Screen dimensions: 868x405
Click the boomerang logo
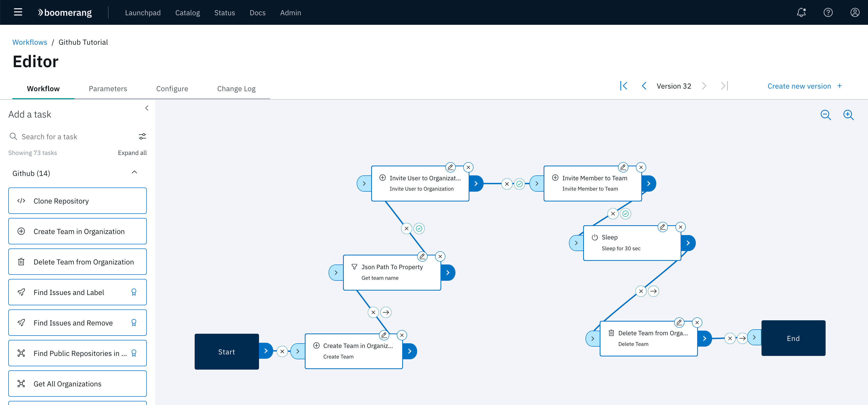coord(64,12)
